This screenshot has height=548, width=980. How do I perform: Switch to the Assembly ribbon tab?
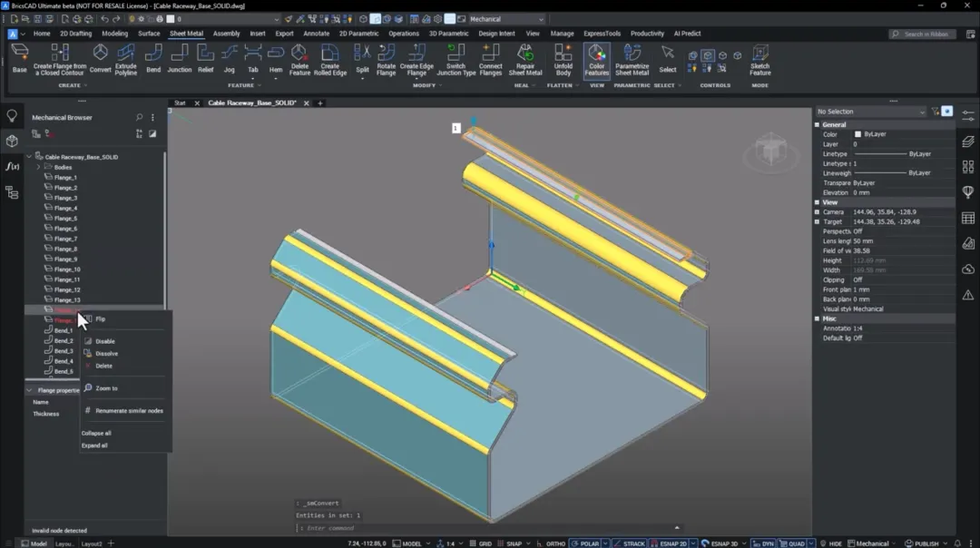click(226, 34)
